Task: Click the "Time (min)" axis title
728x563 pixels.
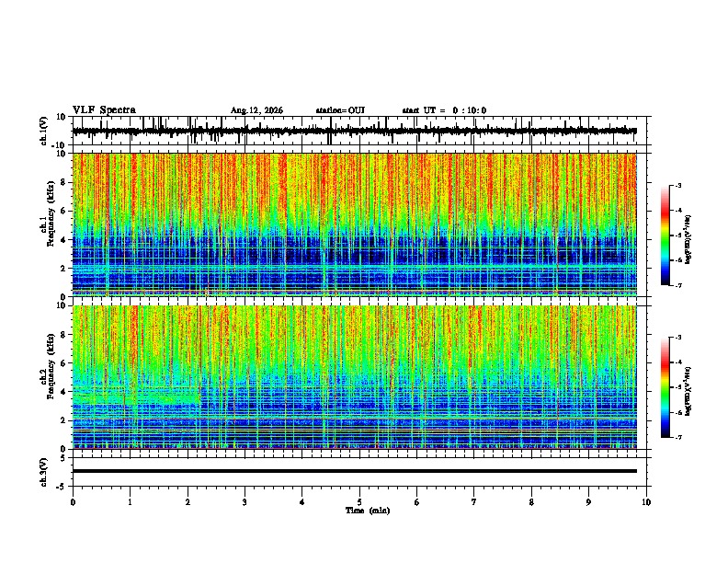Action: coord(368,511)
